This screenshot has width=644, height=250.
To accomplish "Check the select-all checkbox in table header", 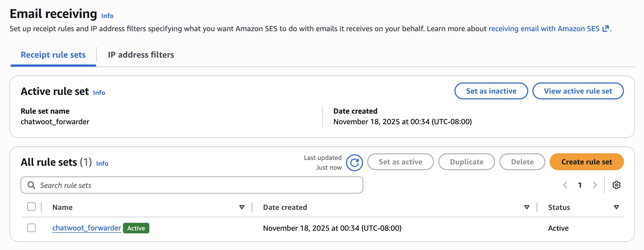I will pos(31,207).
